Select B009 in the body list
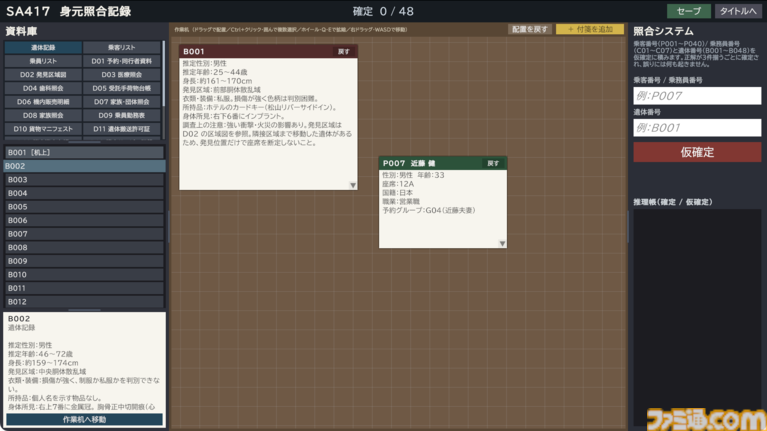Viewport: 767px width, 431px height. click(x=84, y=261)
